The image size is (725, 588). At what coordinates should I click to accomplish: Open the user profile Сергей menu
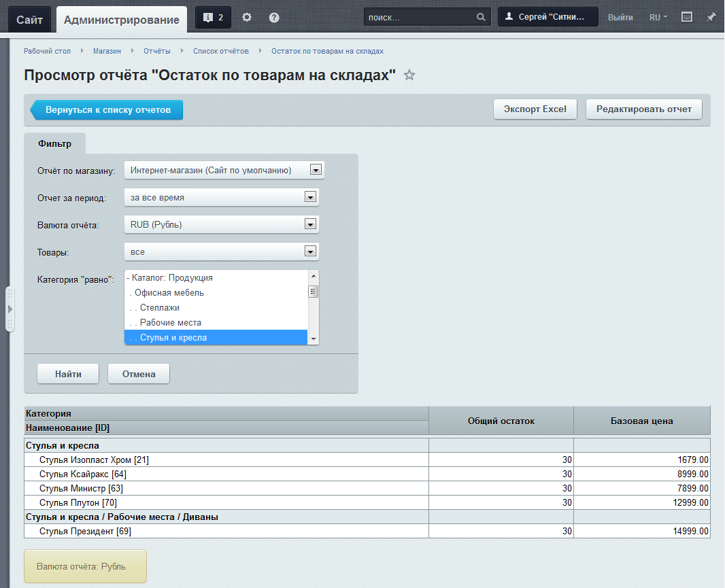click(547, 17)
